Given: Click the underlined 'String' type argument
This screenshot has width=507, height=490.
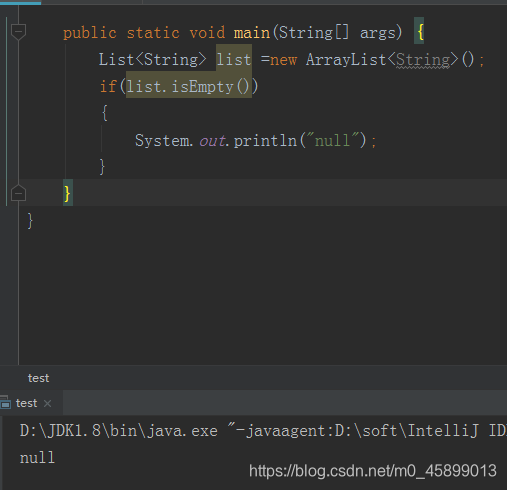Looking at the screenshot, I should (423, 60).
